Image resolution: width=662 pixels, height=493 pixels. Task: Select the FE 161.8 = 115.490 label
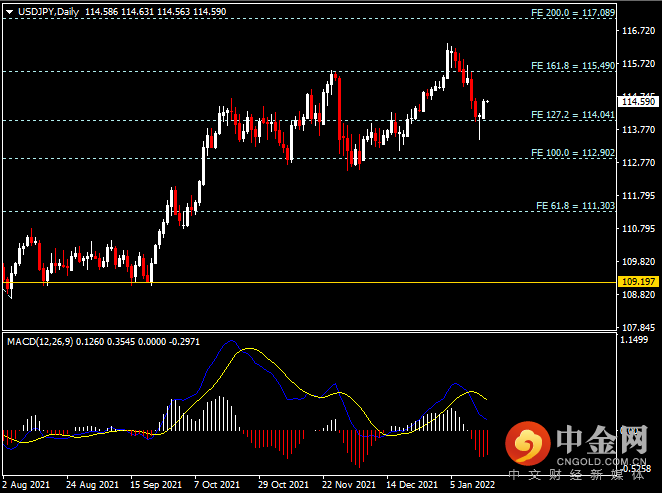tap(573, 66)
